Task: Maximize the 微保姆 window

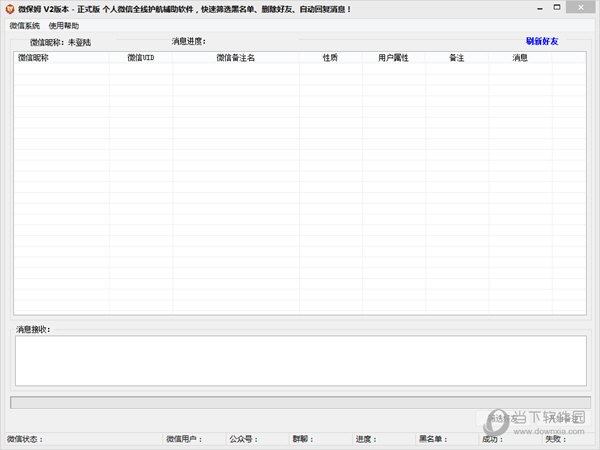Action: [x=557, y=7]
